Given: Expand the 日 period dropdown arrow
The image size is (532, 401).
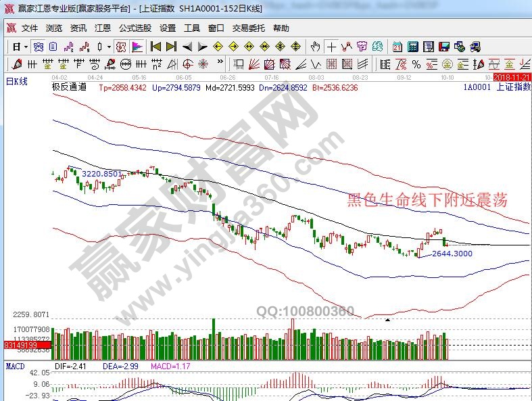Looking at the screenshot, I should (26, 47).
